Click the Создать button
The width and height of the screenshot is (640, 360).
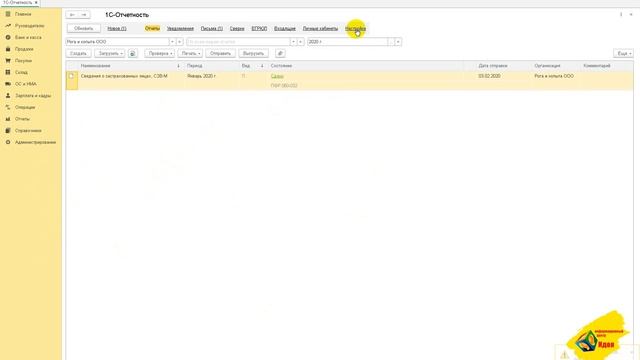[x=78, y=53]
